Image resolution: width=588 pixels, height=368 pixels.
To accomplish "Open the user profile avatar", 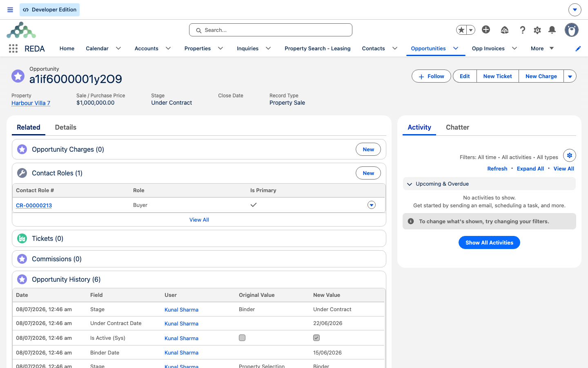I will (572, 30).
